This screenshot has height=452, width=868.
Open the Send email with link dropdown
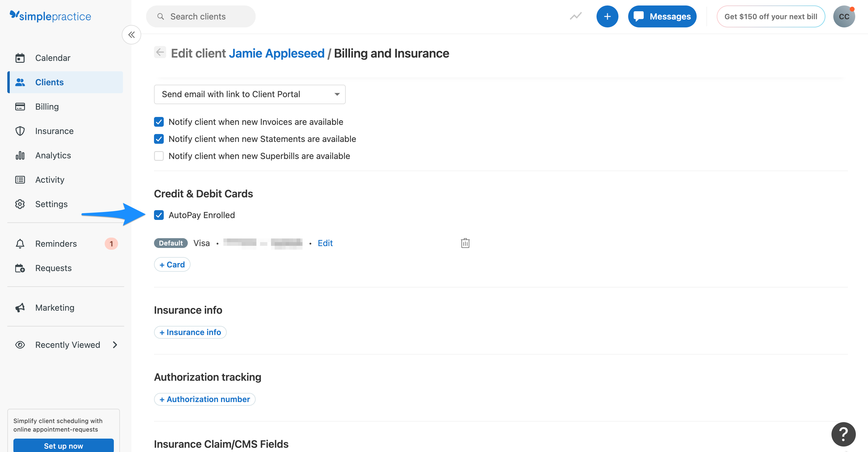pos(250,94)
